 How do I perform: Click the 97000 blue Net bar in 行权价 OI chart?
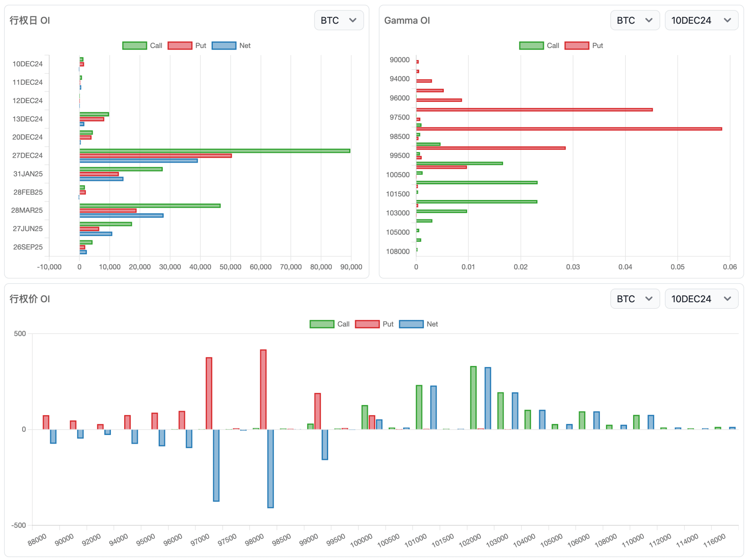(216, 465)
